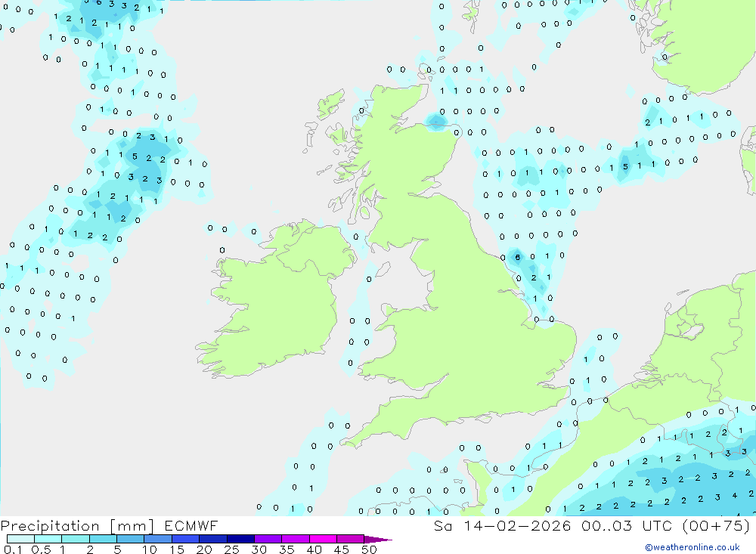Click the 40 to 45 mm magenta swatch
756x554 pixels.
323,539
